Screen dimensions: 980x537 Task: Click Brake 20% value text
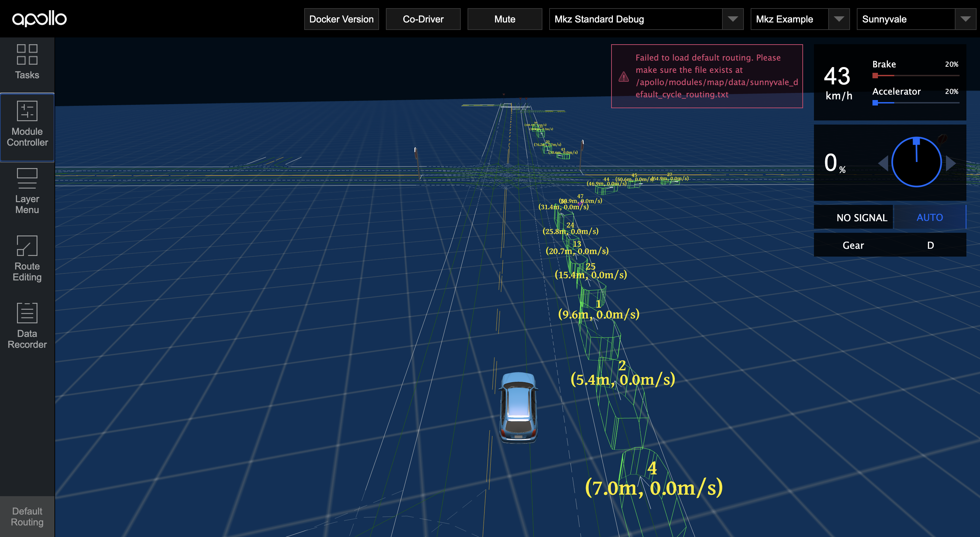point(951,64)
